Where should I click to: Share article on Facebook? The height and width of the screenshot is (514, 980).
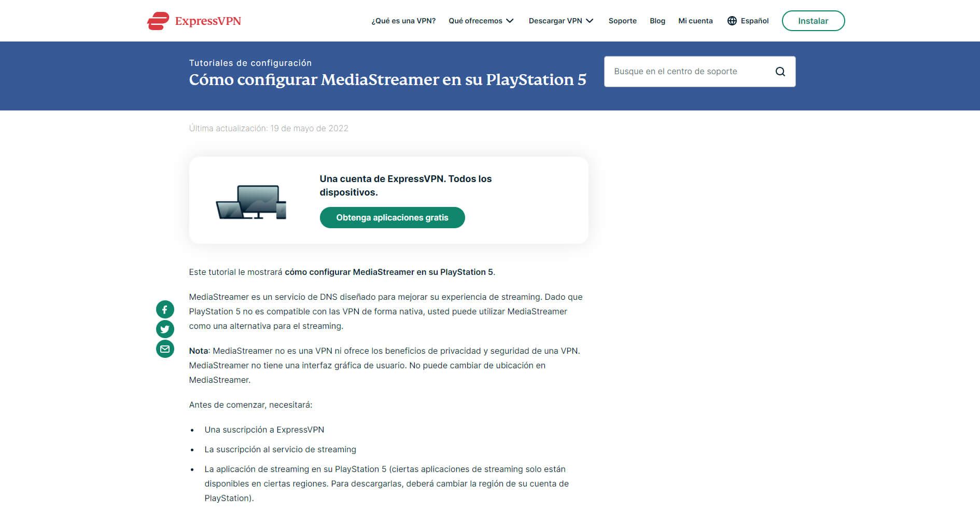[x=165, y=310]
